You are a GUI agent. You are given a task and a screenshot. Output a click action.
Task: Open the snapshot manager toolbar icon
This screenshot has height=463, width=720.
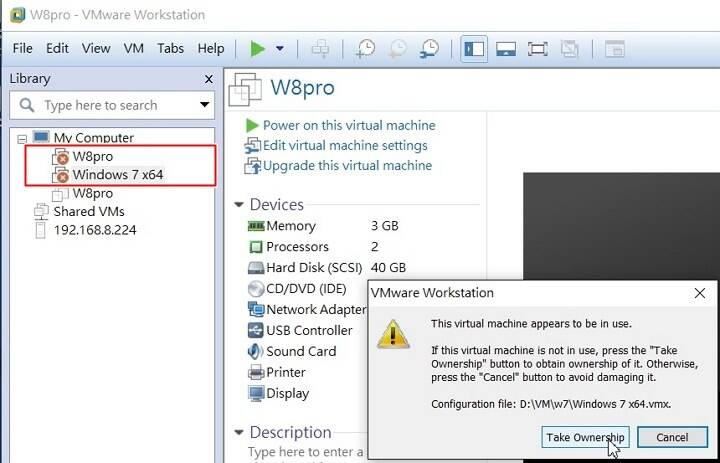[x=429, y=49]
